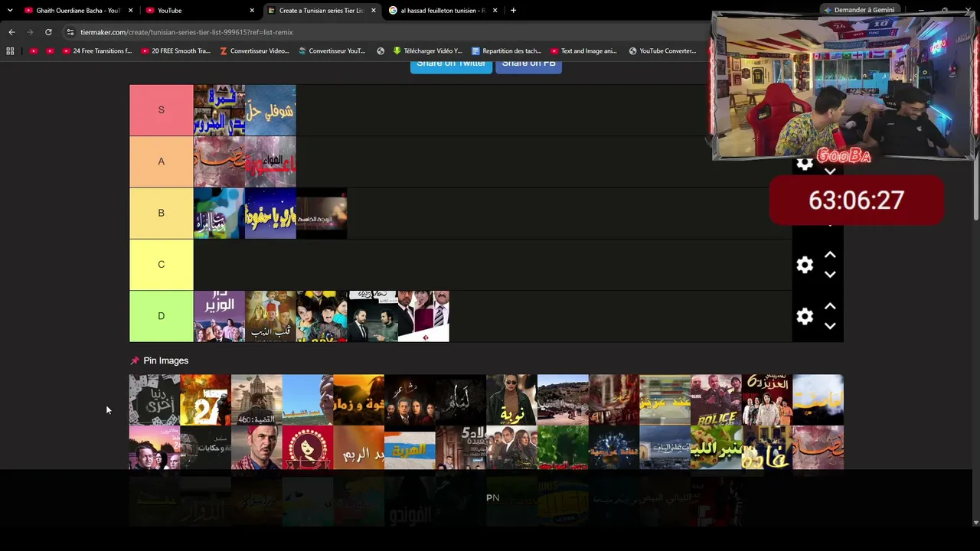This screenshot has height=551, width=980.
Task: Select the B tier label
Action: point(161,213)
